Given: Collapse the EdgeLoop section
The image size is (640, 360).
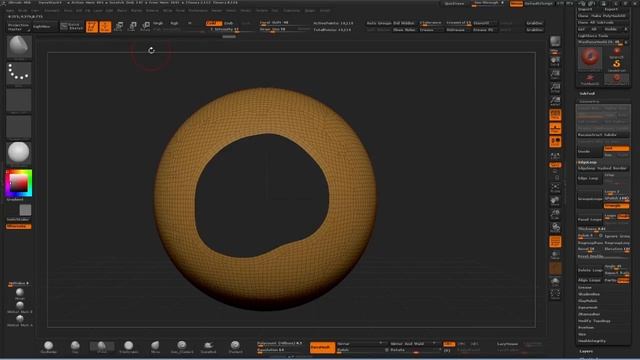Looking at the screenshot, I should (587, 162).
